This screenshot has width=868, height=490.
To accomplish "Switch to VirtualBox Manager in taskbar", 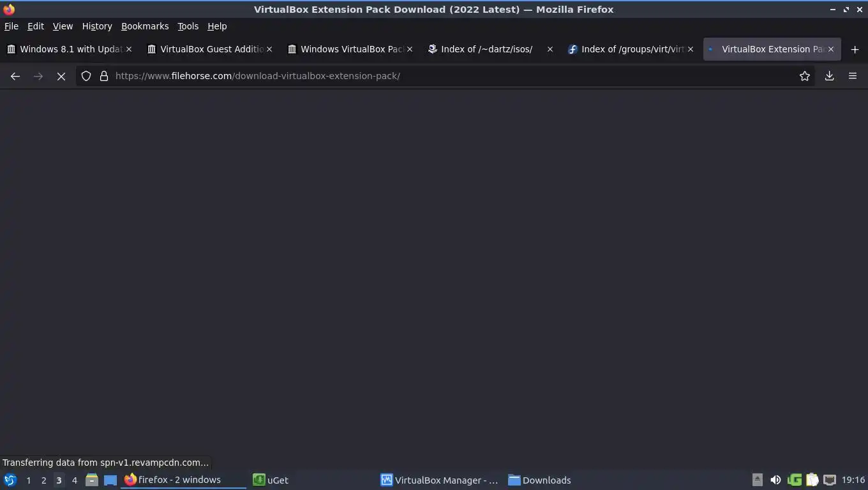I will pyautogui.click(x=440, y=480).
